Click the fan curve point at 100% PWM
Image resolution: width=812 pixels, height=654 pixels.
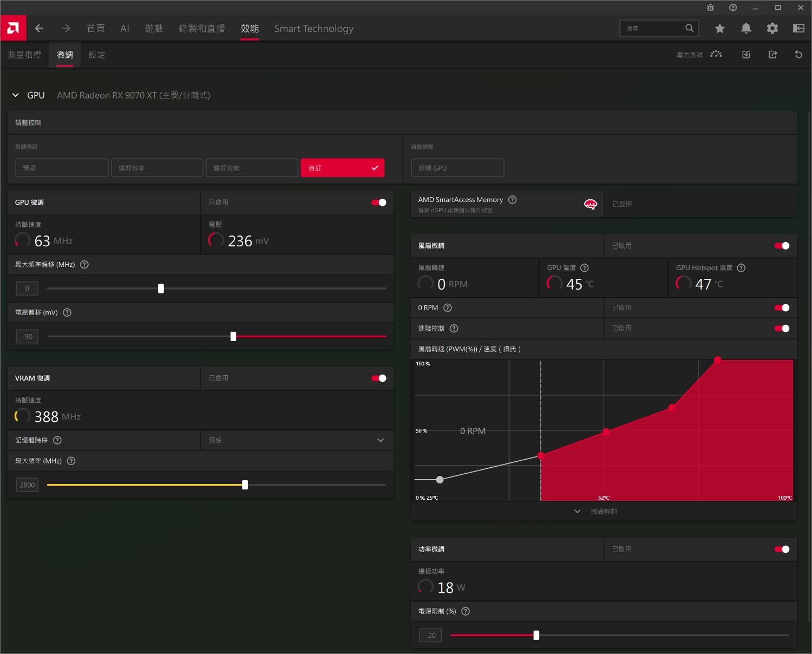(x=717, y=359)
